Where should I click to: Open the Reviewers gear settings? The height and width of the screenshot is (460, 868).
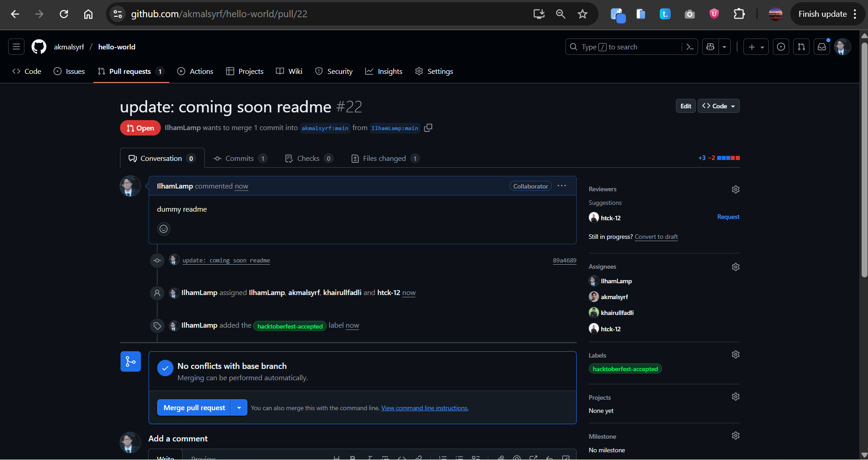[x=735, y=189]
